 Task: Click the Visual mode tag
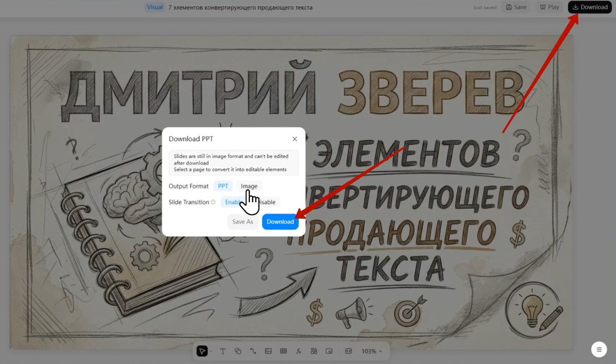(x=155, y=7)
